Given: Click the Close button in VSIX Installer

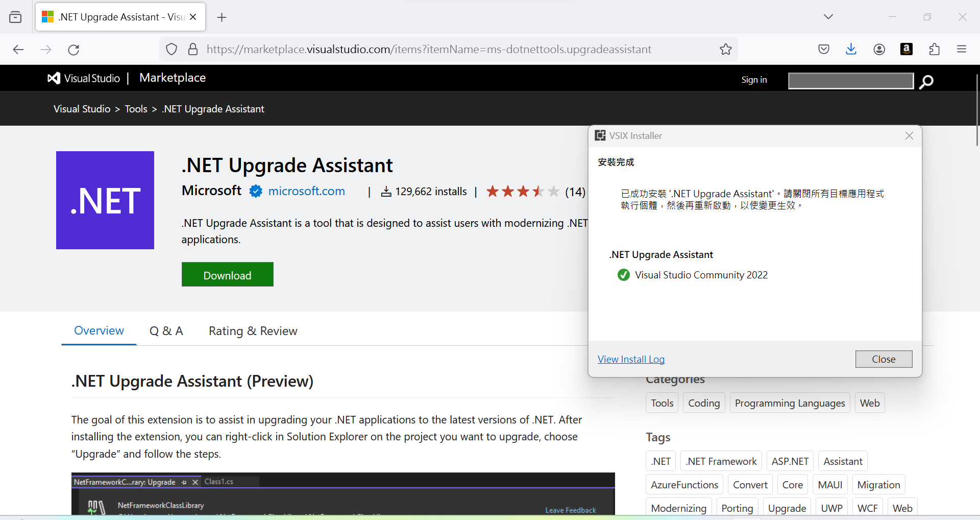Looking at the screenshot, I should click(884, 359).
